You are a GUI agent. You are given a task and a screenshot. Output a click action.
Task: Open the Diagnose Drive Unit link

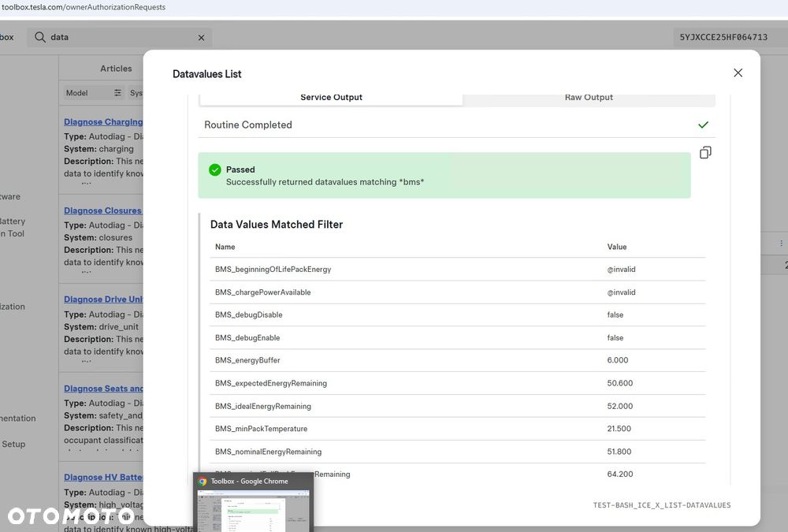tap(103, 299)
